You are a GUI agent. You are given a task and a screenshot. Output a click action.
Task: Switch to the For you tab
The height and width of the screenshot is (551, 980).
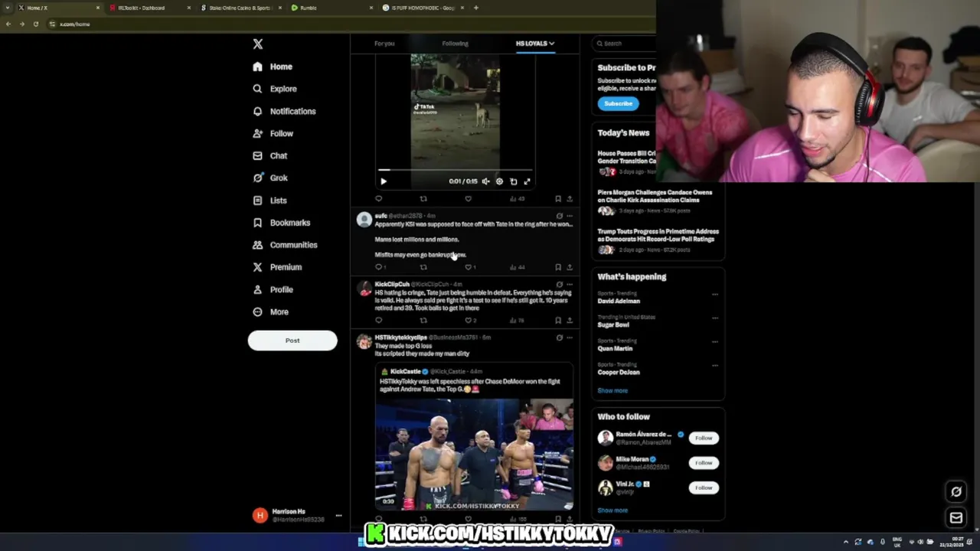[384, 44]
